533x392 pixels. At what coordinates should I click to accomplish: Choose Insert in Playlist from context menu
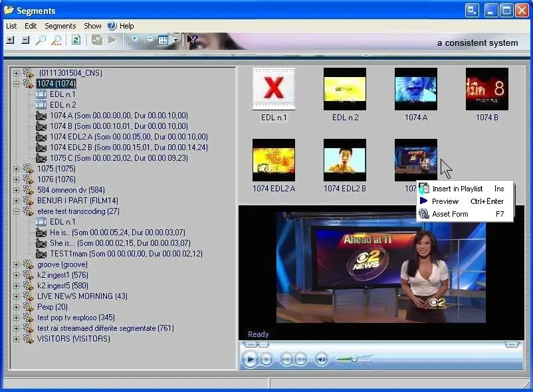[x=457, y=189]
